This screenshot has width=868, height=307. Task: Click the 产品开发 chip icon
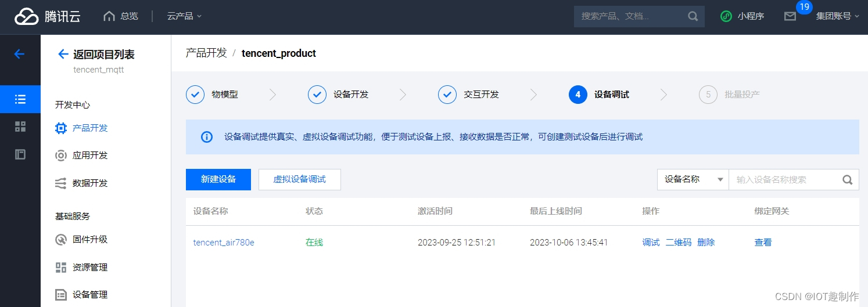tap(60, 128)
